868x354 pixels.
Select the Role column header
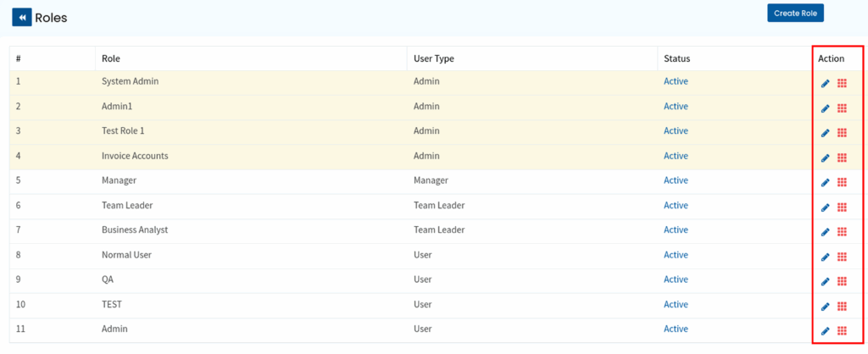110,58
